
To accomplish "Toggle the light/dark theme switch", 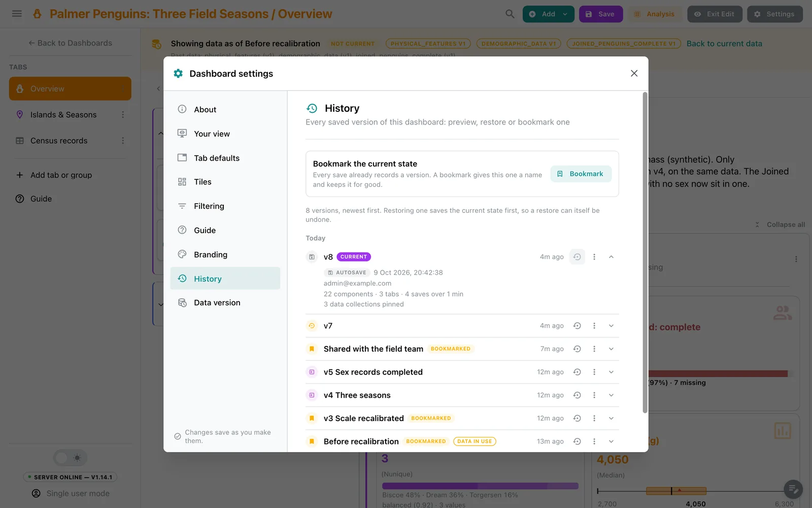I will tap(70, 458).
